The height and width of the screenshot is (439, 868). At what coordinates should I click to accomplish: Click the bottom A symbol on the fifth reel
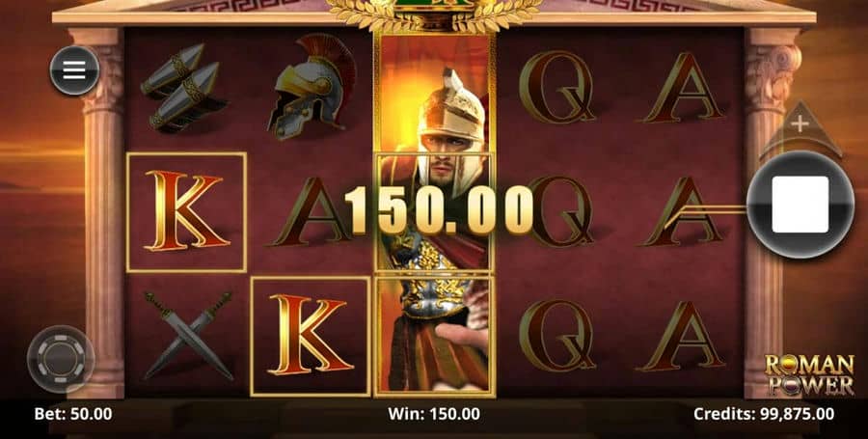tap(683, 336)
